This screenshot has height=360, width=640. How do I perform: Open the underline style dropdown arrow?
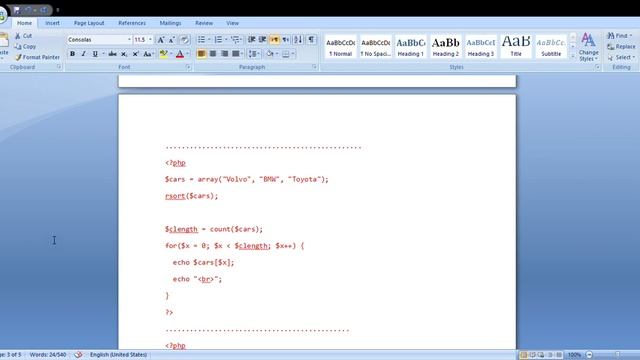[x=103, y=53]
